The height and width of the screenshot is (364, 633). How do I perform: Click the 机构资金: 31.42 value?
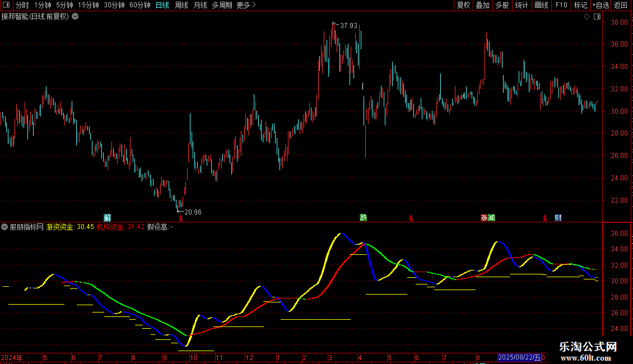(120, 227)
